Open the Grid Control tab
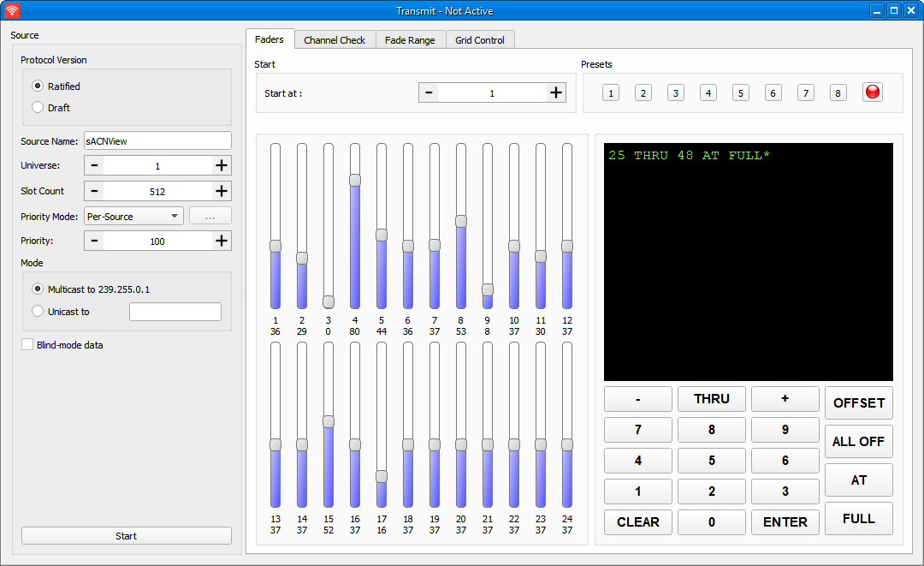 [480, 40]
